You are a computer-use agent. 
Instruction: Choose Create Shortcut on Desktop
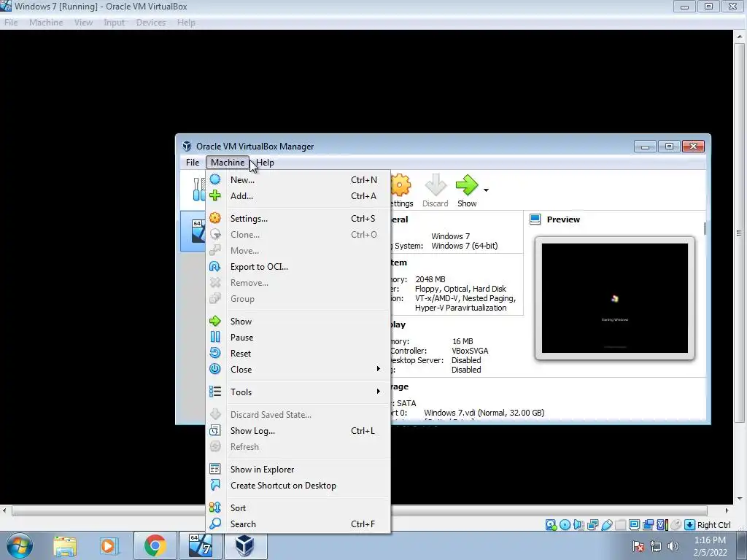[298, 485]
